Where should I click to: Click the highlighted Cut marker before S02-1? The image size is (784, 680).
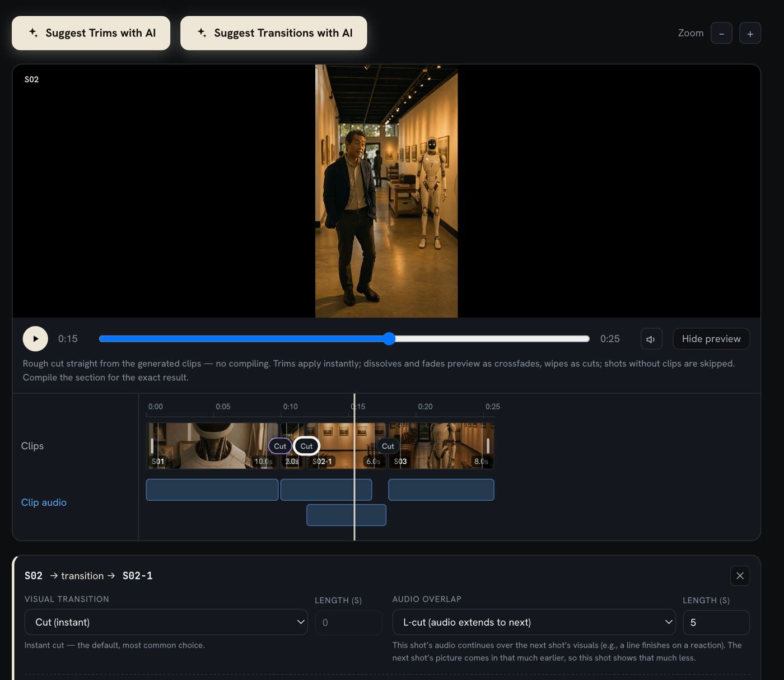coord(306,446)
